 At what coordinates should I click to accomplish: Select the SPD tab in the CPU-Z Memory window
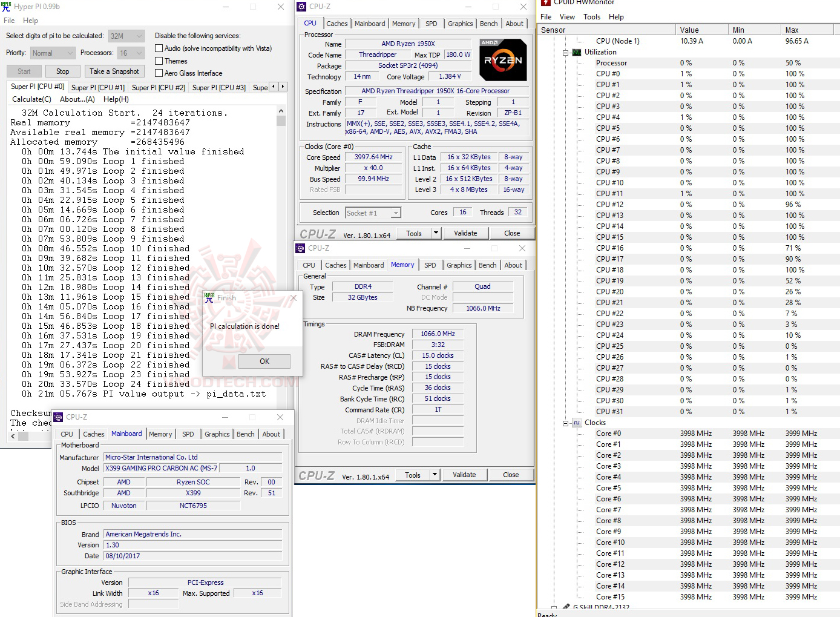[x=430, y=265]
